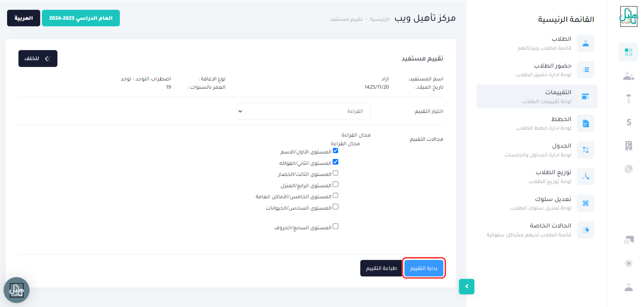Image resolution: width=644 pixels, height=307 pixels.
Task: Click the طباعة التقييم button
Action: pos(381,268)
